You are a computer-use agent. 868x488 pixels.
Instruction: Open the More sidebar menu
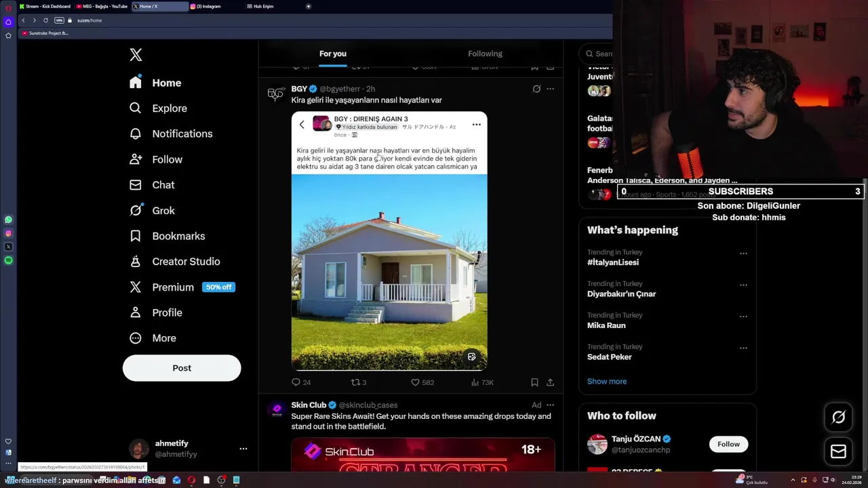pyautogui.click(x=153, y=338)
